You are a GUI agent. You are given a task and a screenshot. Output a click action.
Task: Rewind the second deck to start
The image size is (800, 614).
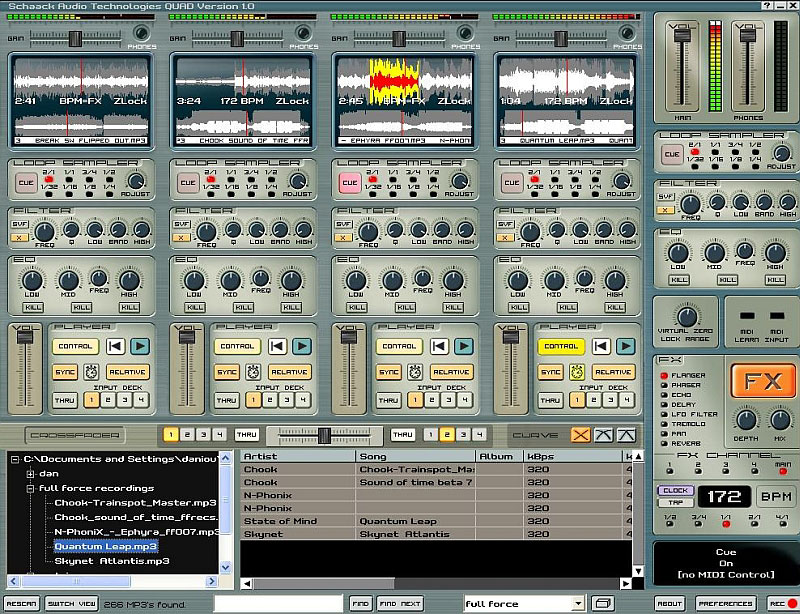[x=278, y=346]
